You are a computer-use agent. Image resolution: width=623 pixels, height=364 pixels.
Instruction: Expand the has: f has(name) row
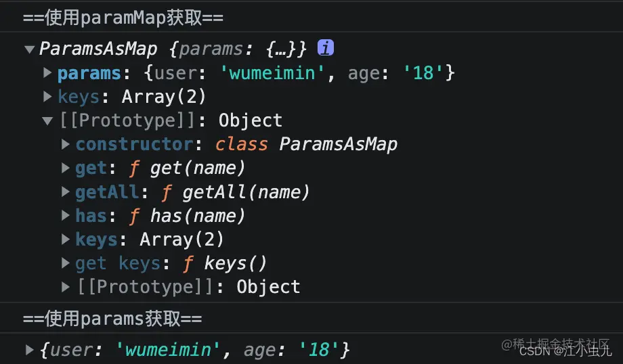[66, 216]
